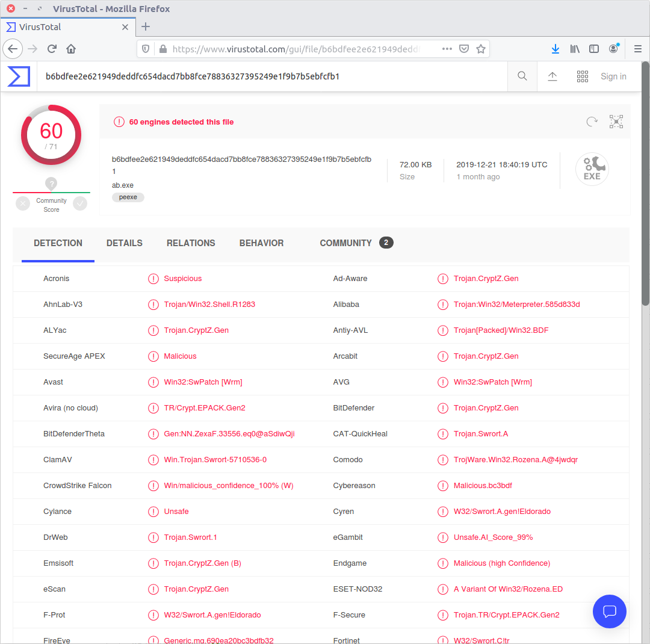Click the search magnifier icon
Viewport: 650px width, 644px height.
[522, 76]
